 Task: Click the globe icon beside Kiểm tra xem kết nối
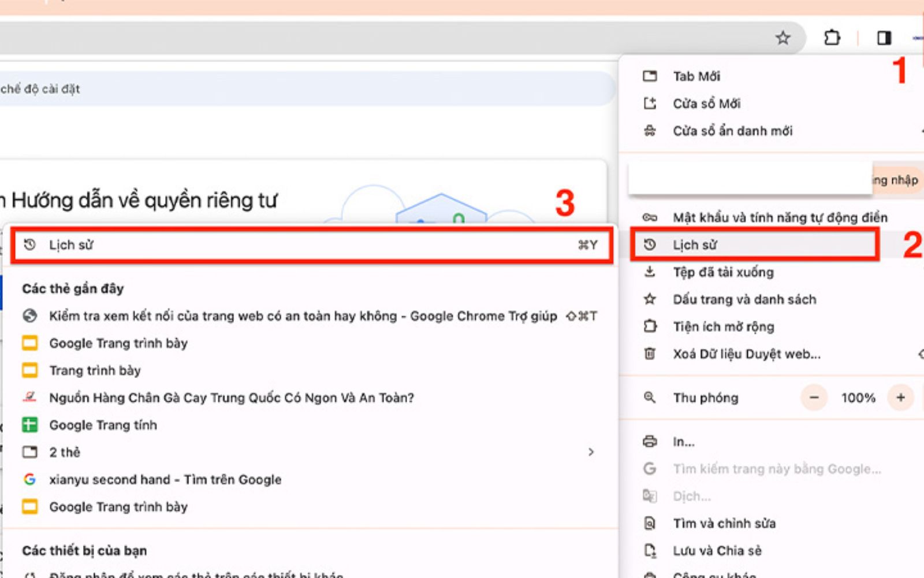(x=29, y=316)
